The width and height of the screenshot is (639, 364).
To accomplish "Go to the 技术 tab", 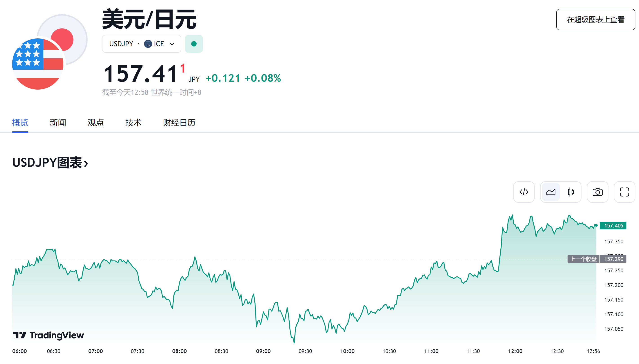I will point(133,123).
